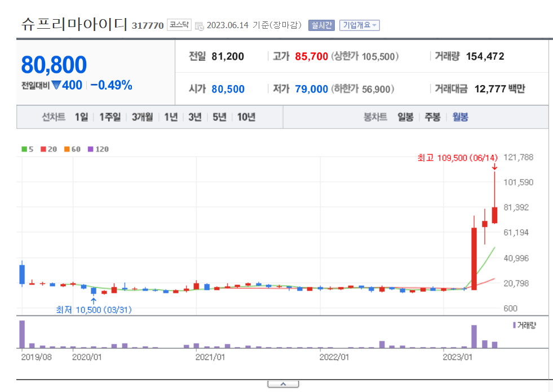Click the 상한가 105,500 text
This screenshot has height=392, width=553.
pyautogui.click(x=365, y=56)
